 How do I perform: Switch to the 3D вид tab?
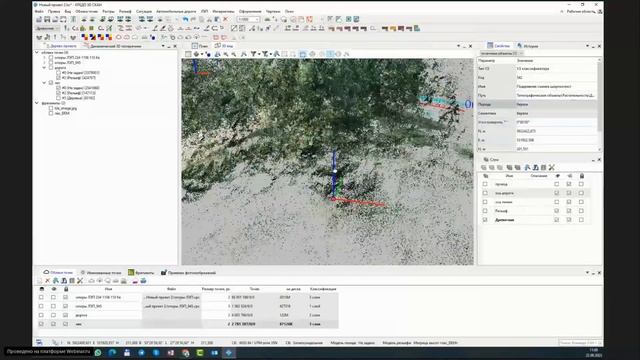[x=224, y=46]
